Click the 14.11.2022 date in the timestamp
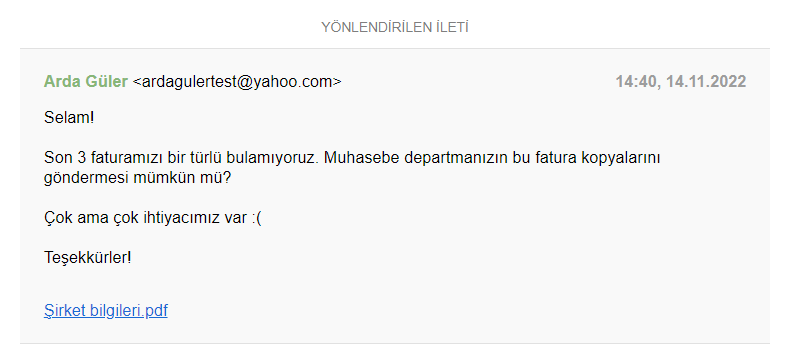The image size is (790, 364). point(706,82)
